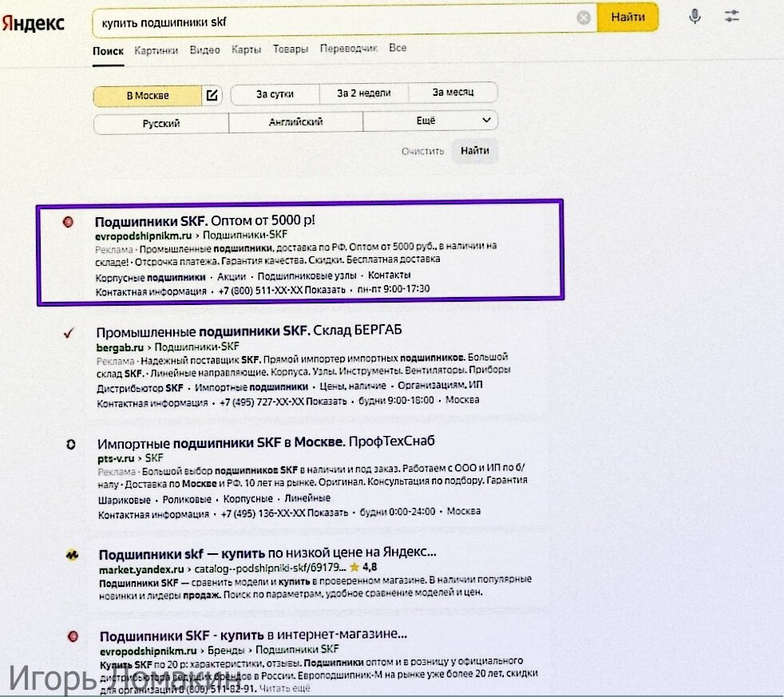This screenshot has width=784, height=697.
Task: Switch to Карты tab
Action: point(246,50)
